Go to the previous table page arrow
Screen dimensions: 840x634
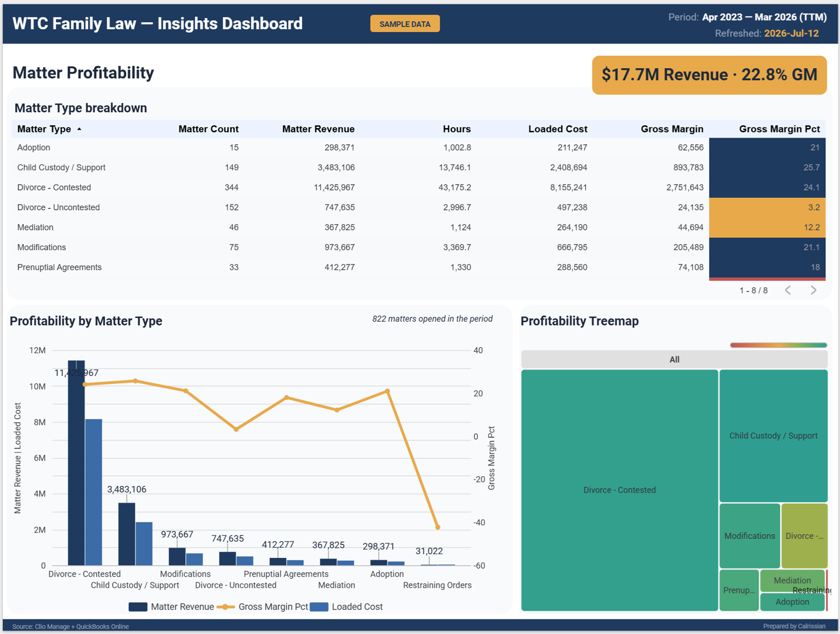(x=788, y=290)
